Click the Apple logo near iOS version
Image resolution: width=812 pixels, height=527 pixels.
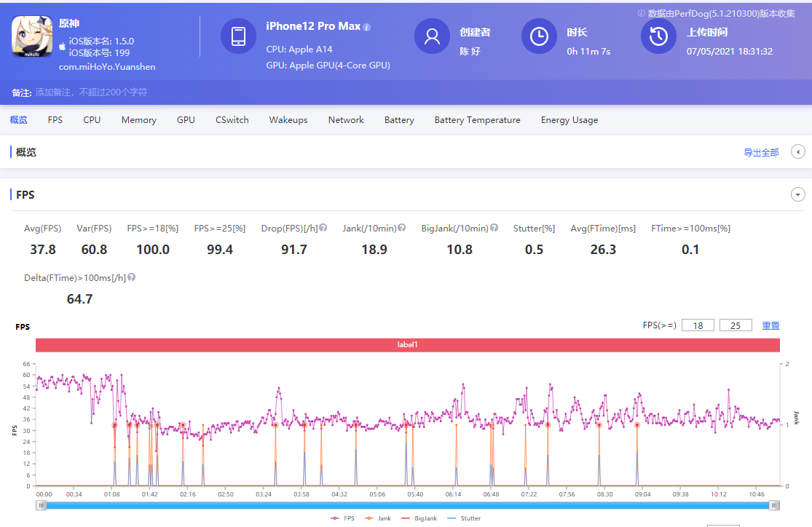coord(62,46)
